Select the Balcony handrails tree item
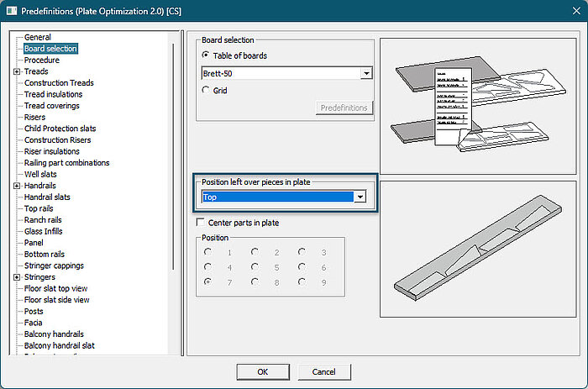588x389 pixels. point(55,334)
